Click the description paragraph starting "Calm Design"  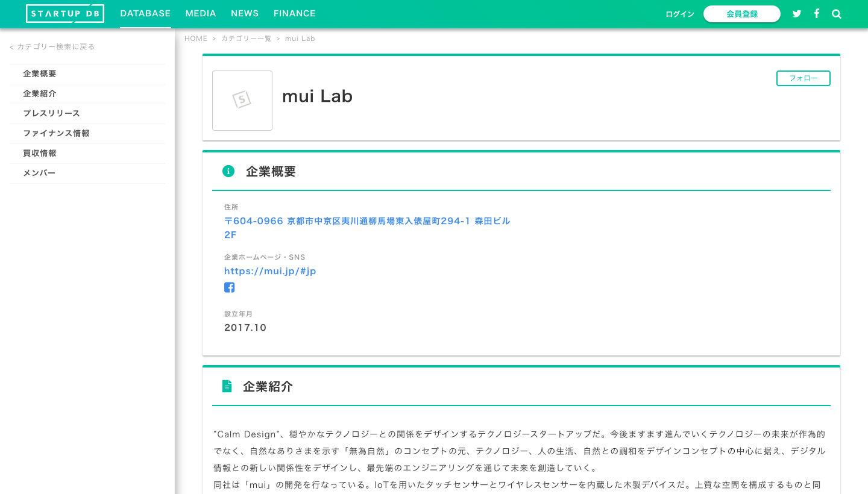(520, 459)
